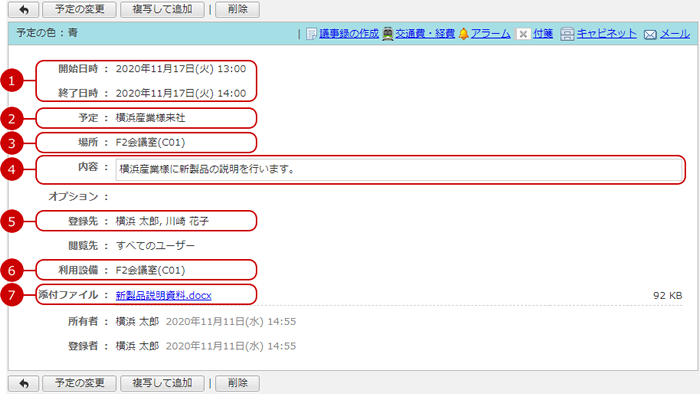Click the mail envelope icon
Screen dimensions: 700x394
(650, 34)
